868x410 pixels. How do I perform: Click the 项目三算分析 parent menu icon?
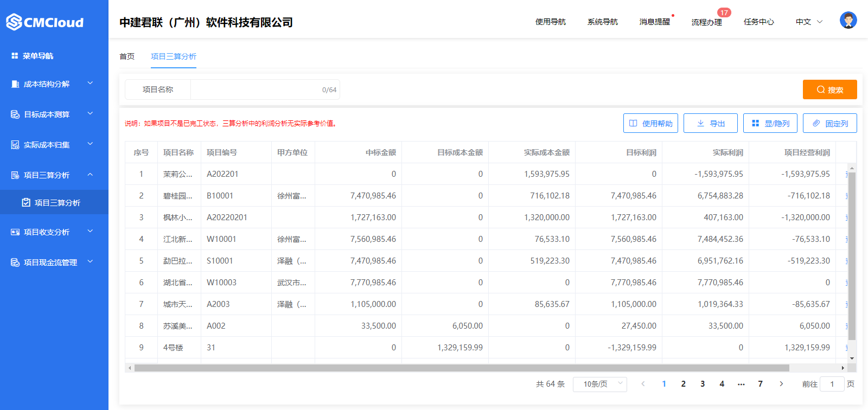15,175
